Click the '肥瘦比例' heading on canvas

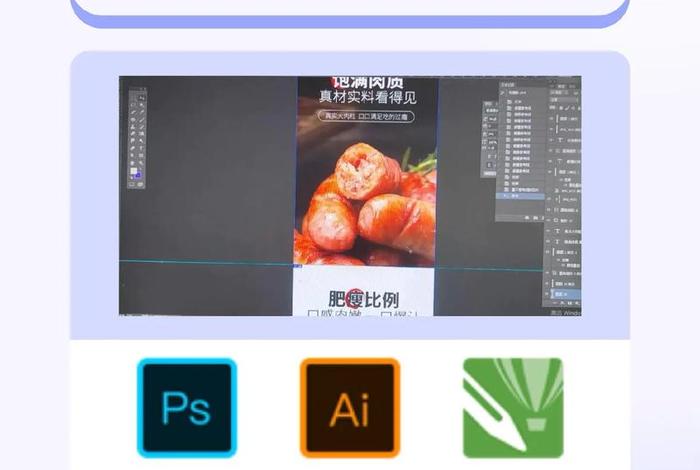[x=363, y=299]
